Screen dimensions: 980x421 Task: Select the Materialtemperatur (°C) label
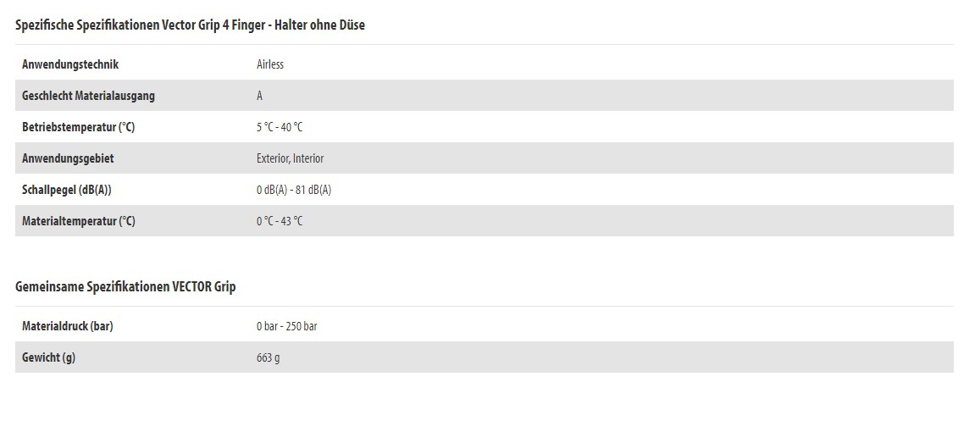78,220
